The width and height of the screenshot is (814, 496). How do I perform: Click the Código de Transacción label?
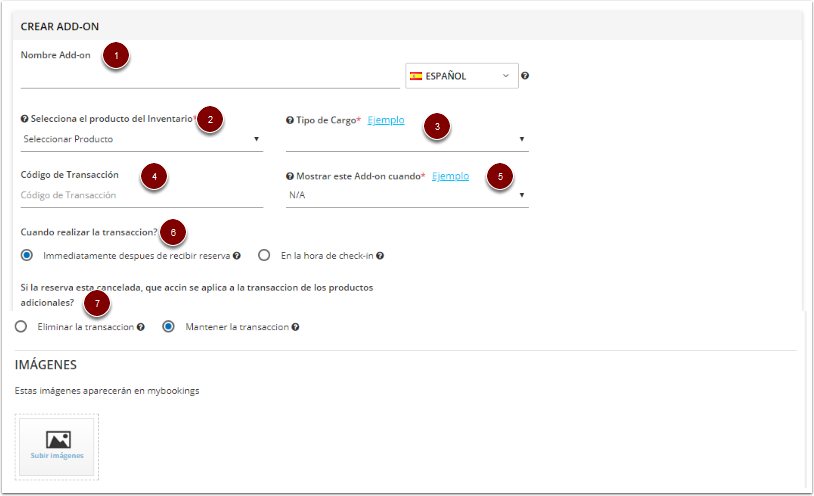[70, 175]
